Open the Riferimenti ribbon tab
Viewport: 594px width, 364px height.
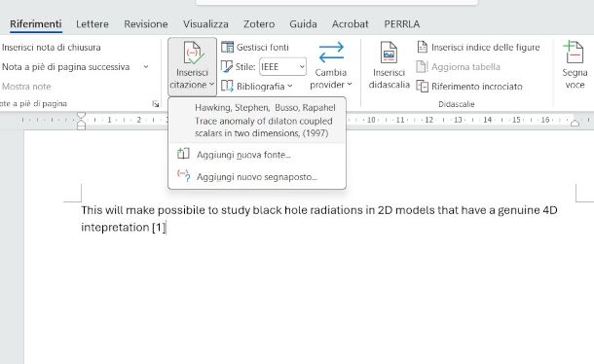(36, 24)
